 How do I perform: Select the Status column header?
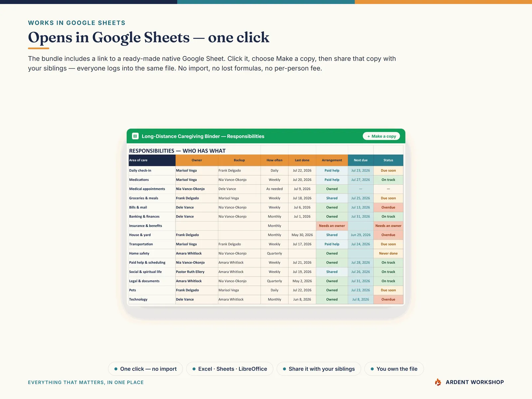388,160
